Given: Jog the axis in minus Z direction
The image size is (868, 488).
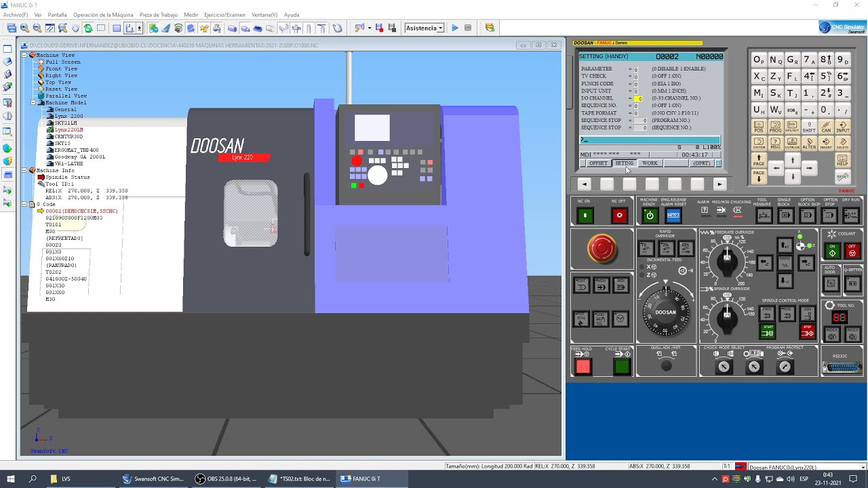Looking at the screenshot, I should [766, 262].
